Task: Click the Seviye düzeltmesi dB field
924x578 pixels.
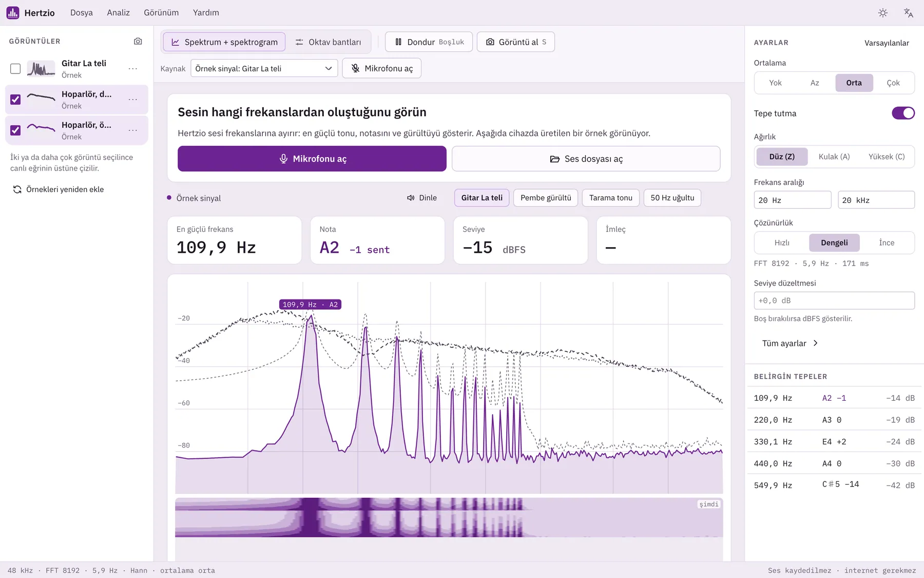Action: [834, 301]
